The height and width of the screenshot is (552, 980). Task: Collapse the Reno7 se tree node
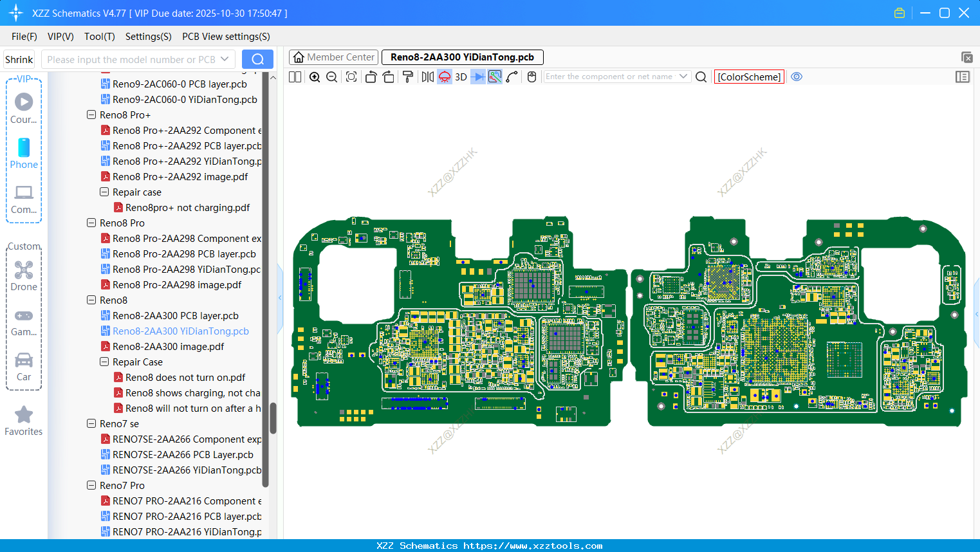pyautogui.click(x=91, y=424)
